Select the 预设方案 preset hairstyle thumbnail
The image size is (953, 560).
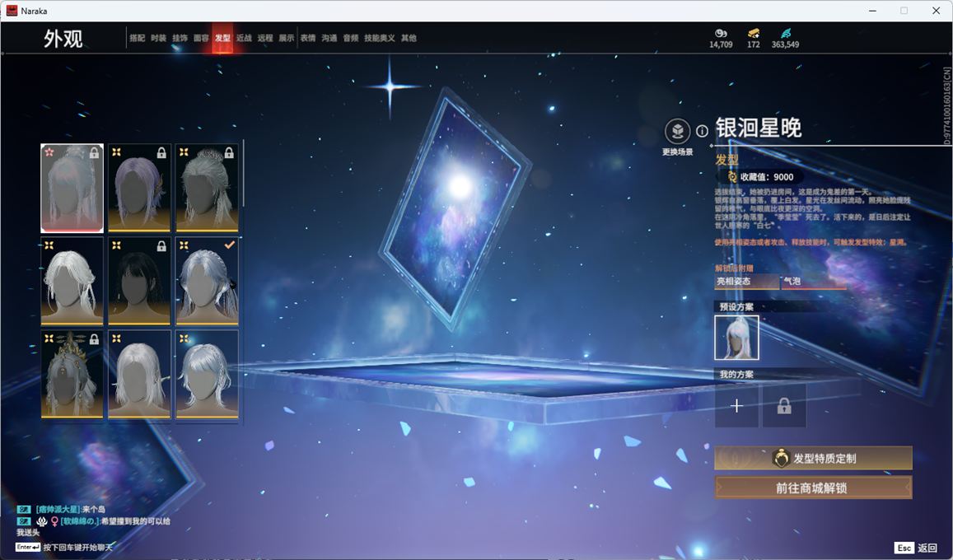click(x=736, y=338)
